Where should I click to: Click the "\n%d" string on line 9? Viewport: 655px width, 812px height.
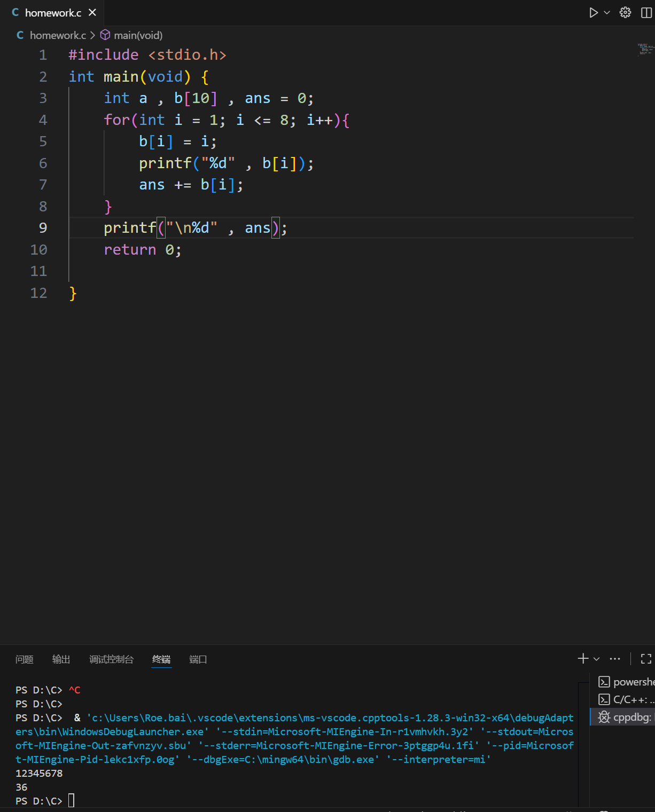[x=192, y=228]
